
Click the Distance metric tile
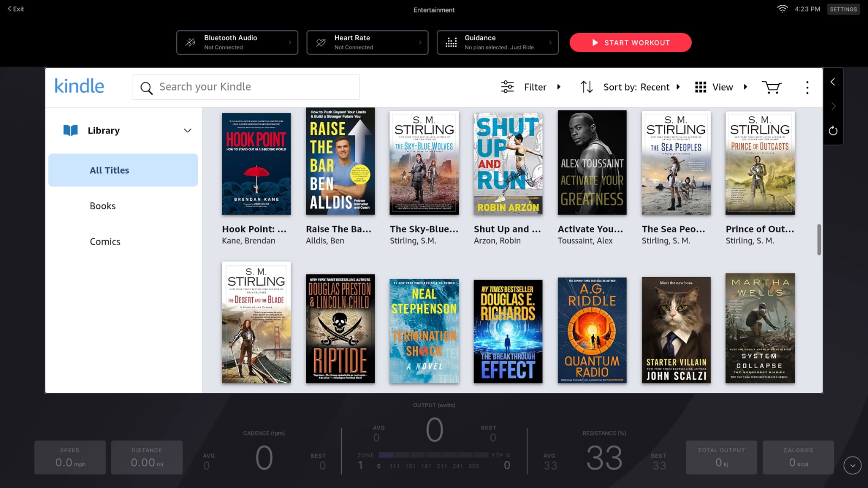pos(147,458)
